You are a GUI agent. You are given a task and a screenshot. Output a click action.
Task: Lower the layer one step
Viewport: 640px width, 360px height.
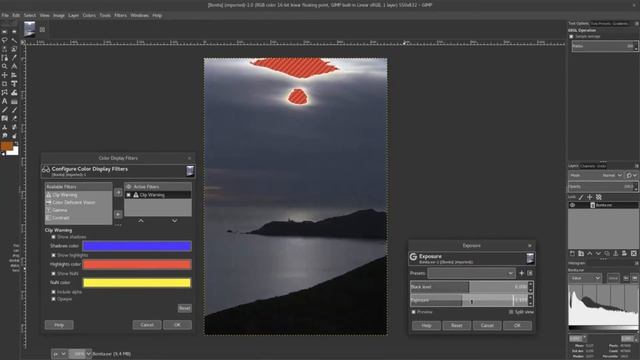tap(598, 253)
